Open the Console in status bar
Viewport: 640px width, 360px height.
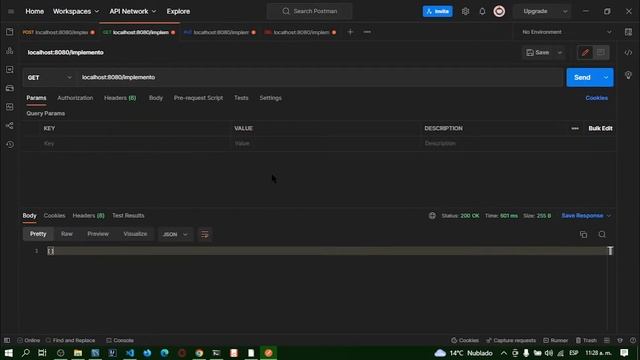(x=120, y=340)
